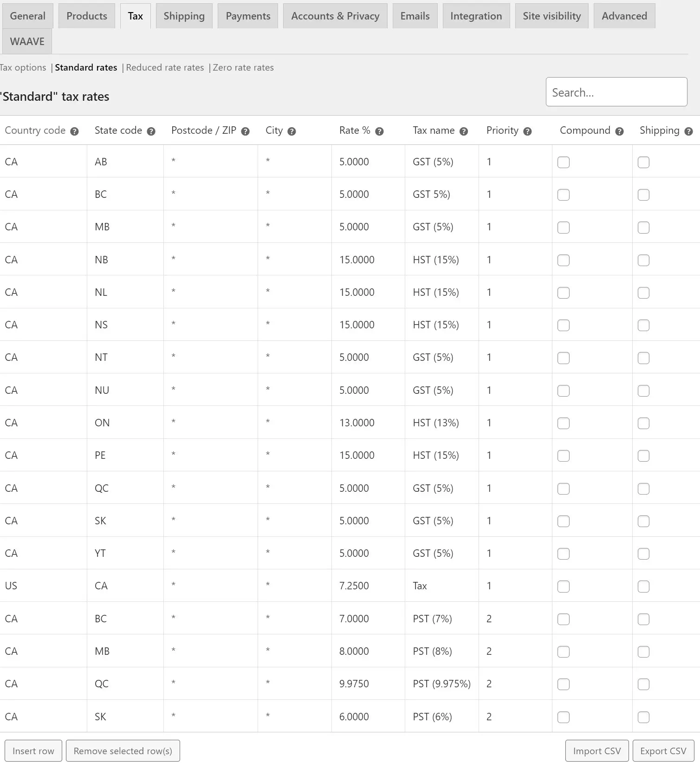Click the Priority column help icon
The height and width of the screenshot is (763, 700).
tap(527, 131)
